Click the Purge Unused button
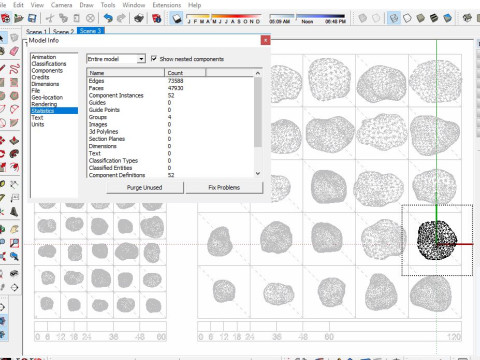 (145, 187)
